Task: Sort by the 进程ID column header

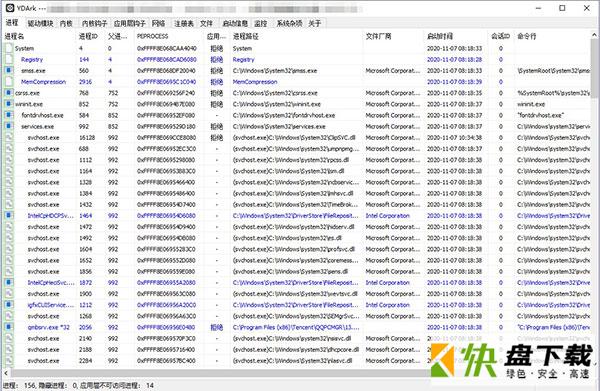Action: [x=88, y=36]
